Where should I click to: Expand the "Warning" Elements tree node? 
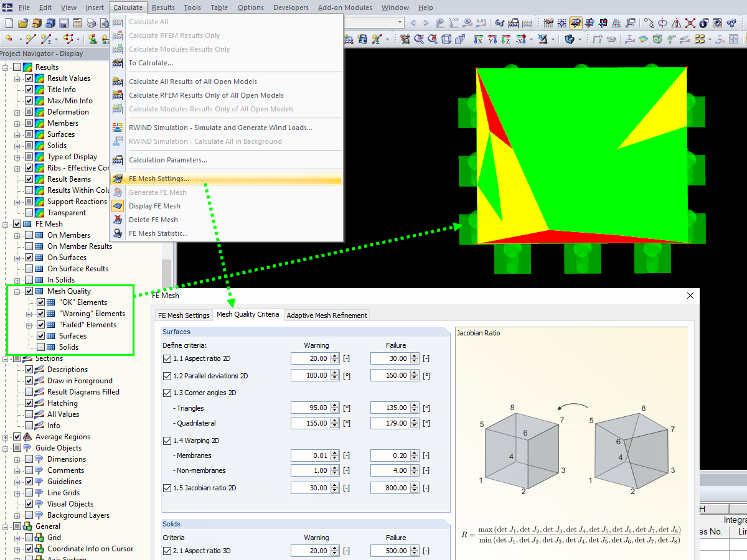pos(30,313)
